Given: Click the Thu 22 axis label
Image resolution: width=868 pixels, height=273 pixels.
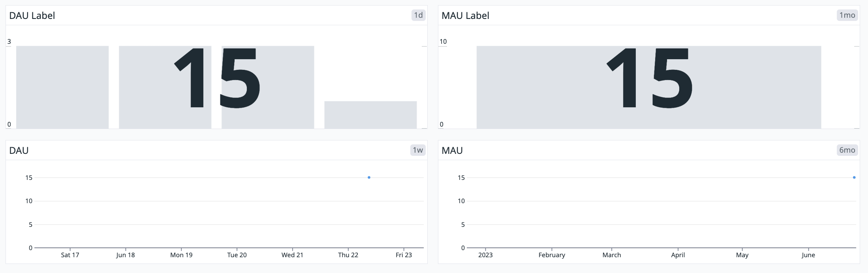Looking at the screenshot, I should (x=348, y=255).
